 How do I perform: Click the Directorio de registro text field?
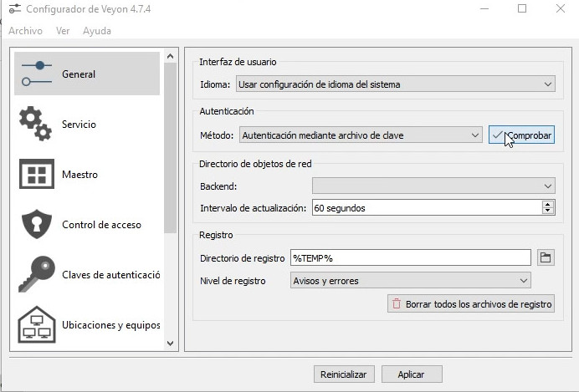[410, 257]
